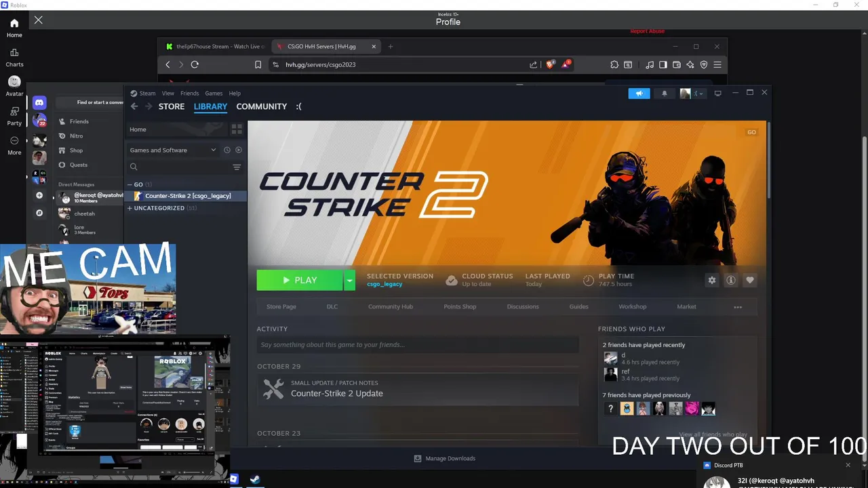
Task: Open Roblox Avatar page
Action: coord(14,87)
